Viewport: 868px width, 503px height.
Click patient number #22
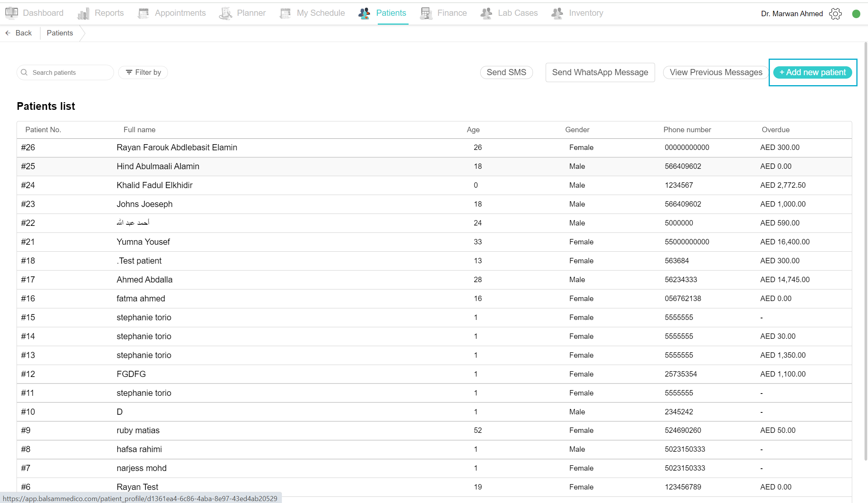point(28,223)
